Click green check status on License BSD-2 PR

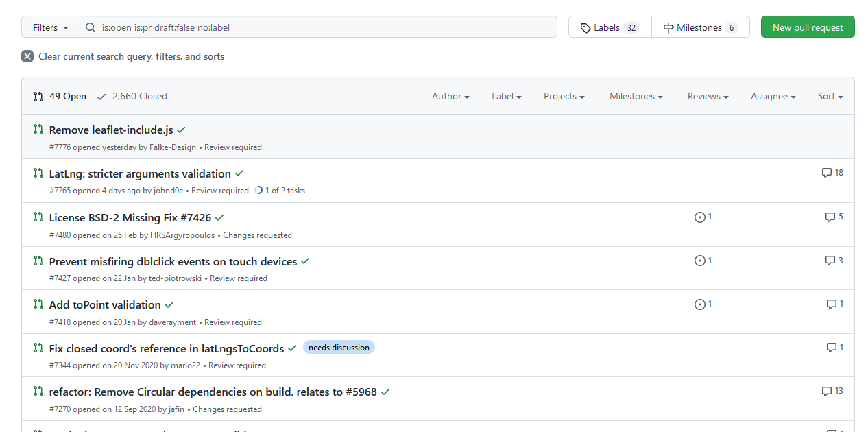[x=219, y=217]
